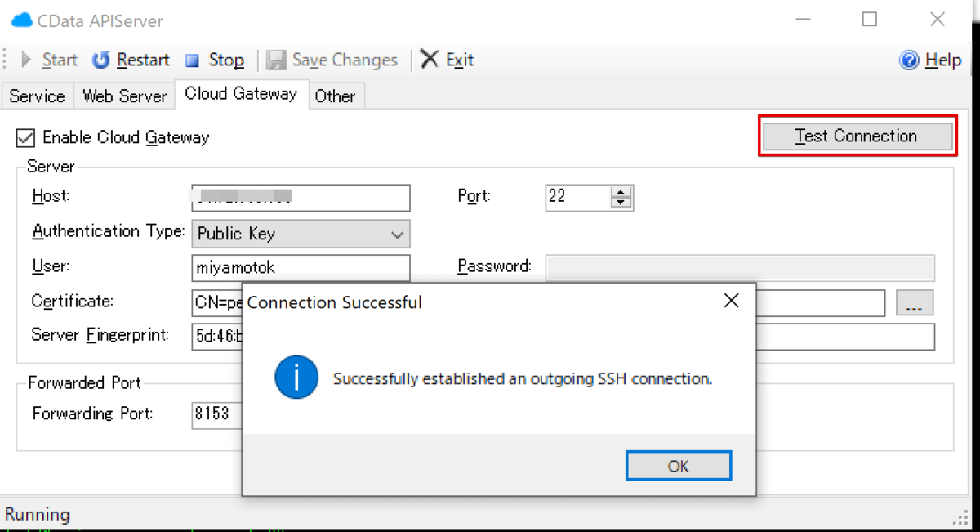Switch to the Service tab
Image resolution: width=980 pixels, height=532 pixels.
click(x=37, y=96)
